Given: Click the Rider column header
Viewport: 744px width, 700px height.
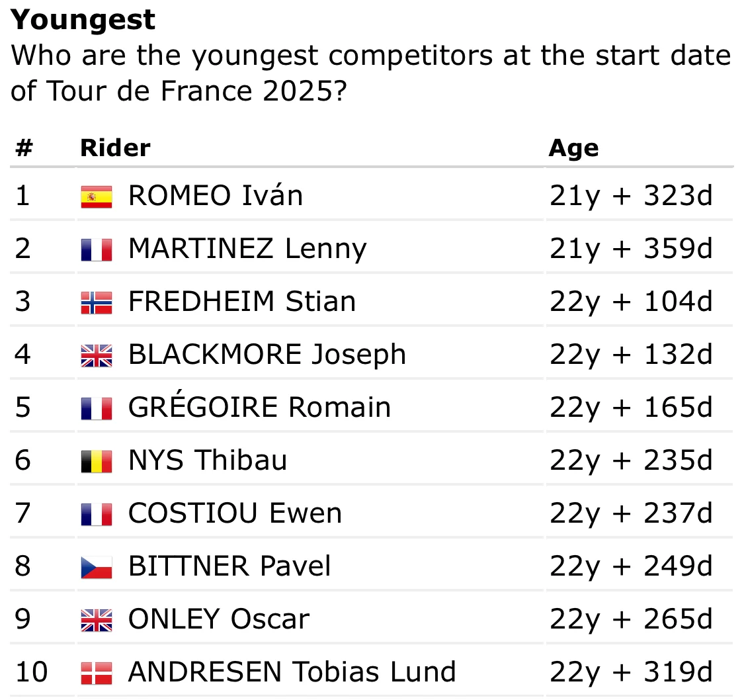Looking at the screenshot, I should click(115, 148).
